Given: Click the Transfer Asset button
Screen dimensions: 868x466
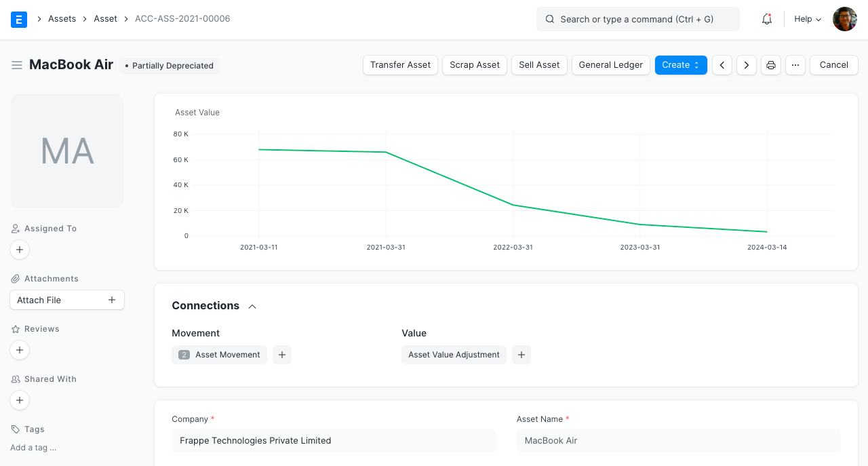Looking at the screenshot, I should pyautogui.click(x=400, y=65).
